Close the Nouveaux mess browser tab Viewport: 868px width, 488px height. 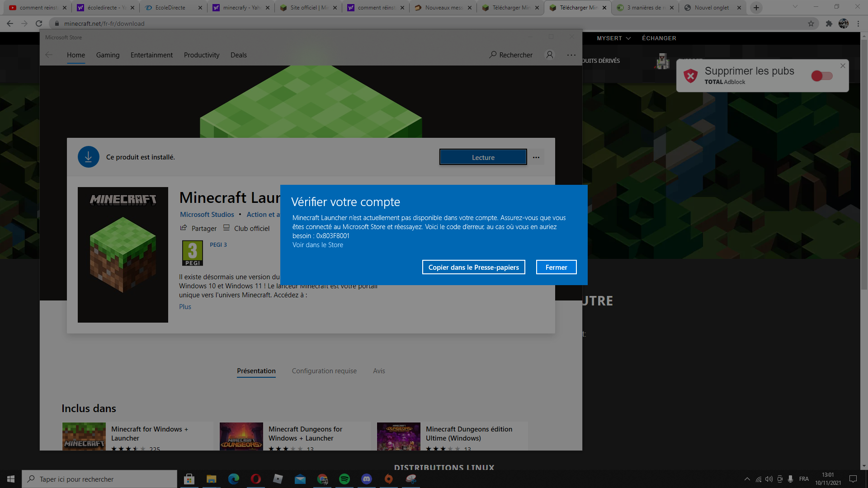coord(469,8)
